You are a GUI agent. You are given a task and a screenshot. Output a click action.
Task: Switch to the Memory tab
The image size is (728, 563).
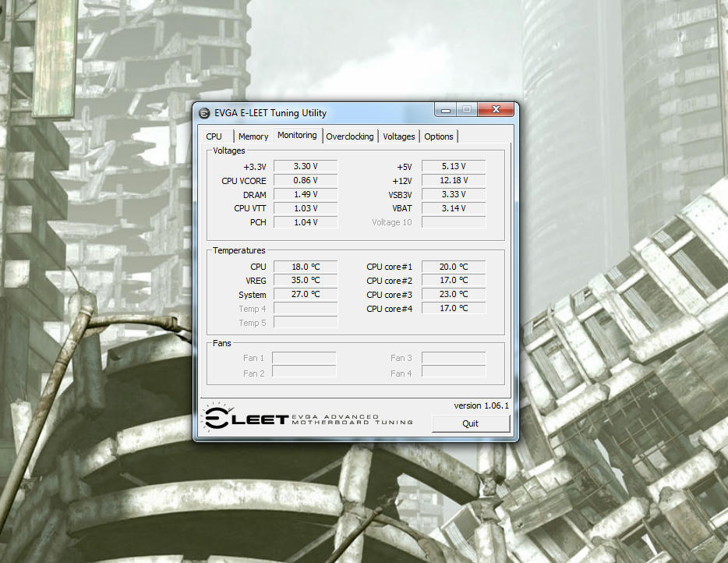coord(253,136)
